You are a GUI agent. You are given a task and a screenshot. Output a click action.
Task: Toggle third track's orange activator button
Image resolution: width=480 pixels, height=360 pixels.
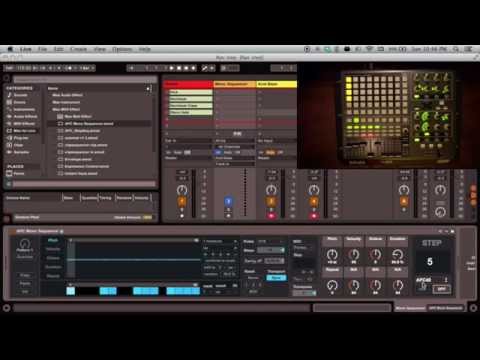271,201
